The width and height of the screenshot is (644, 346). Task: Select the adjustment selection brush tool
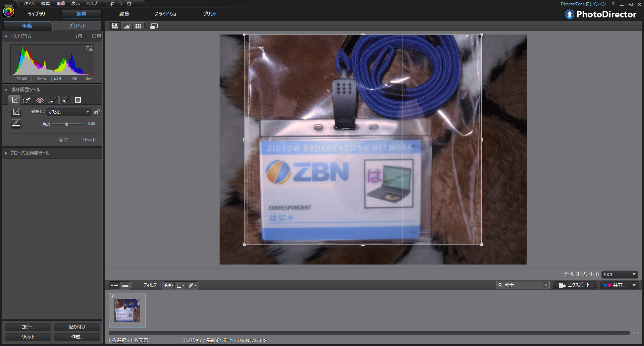coord(65,100)
